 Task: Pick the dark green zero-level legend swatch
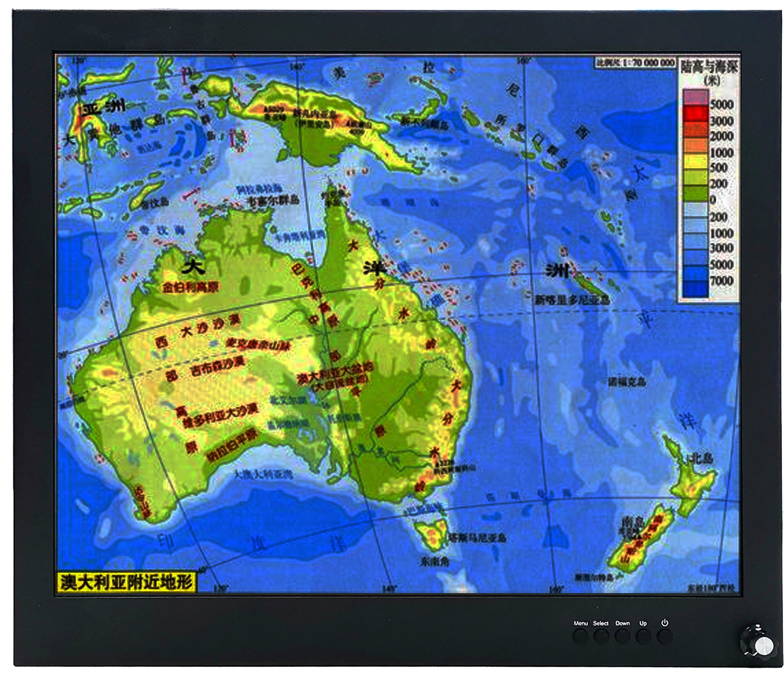pyautogui.click(x=695, y=194)
